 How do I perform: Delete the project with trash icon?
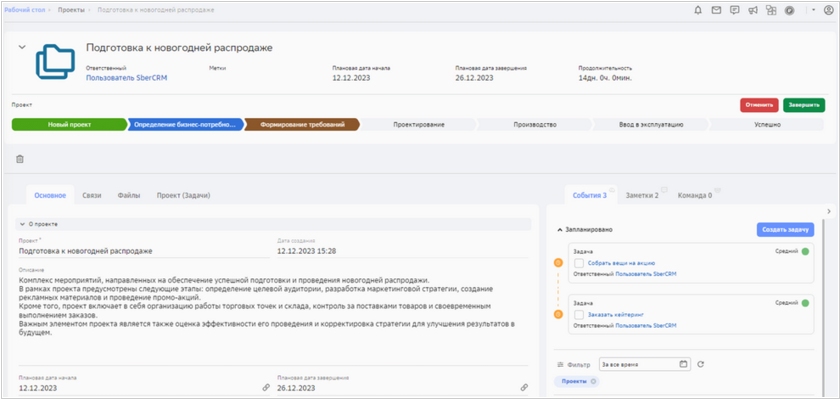20,159
